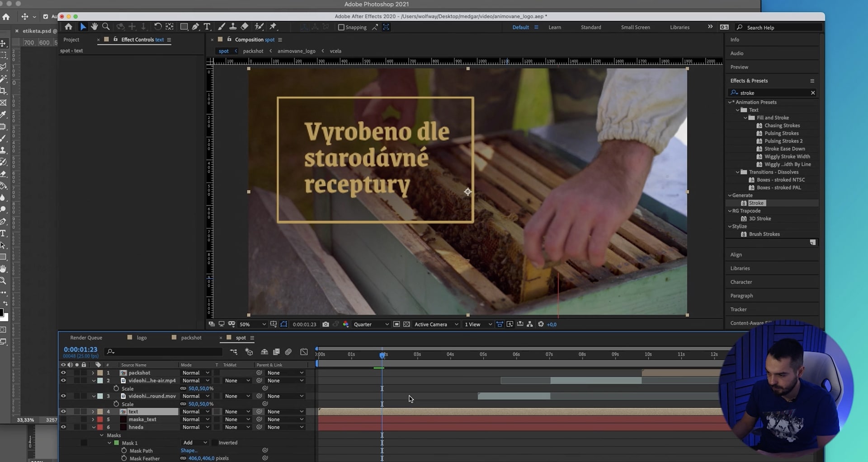Screen dimensions: 868x462
Task: Click the hneda layer red label color
Action: click(x=100, y=427)
